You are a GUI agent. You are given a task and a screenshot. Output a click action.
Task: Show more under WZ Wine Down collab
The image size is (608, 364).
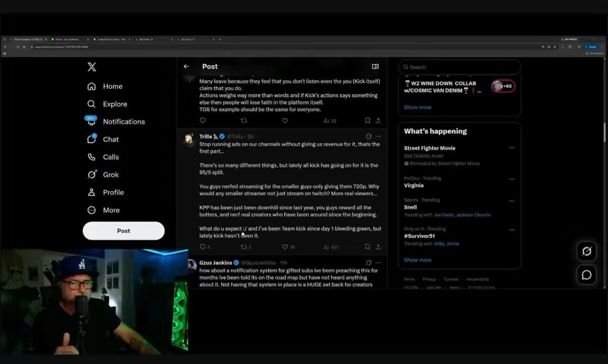click(x=418, y=107)
